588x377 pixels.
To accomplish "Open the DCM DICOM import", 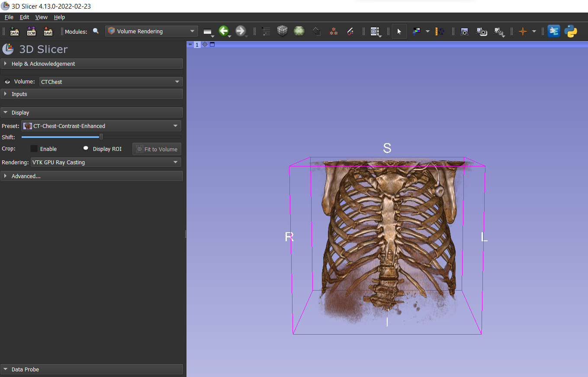I will 31,31.
